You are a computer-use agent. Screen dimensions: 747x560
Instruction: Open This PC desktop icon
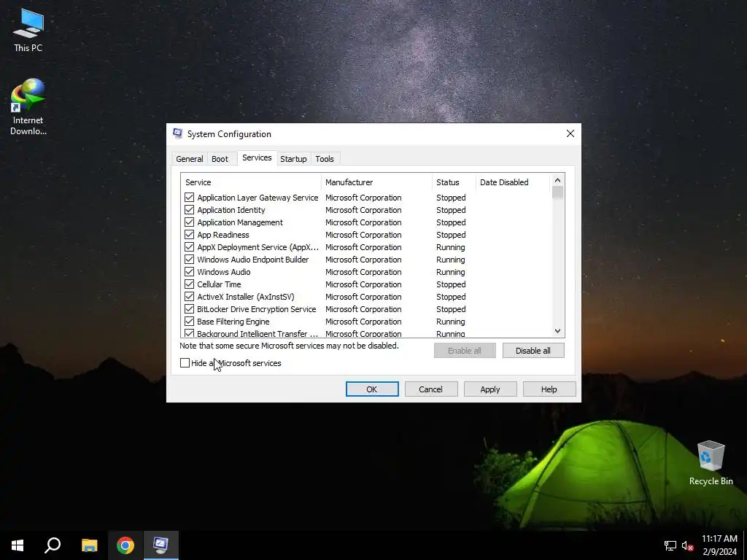point(28,29)
